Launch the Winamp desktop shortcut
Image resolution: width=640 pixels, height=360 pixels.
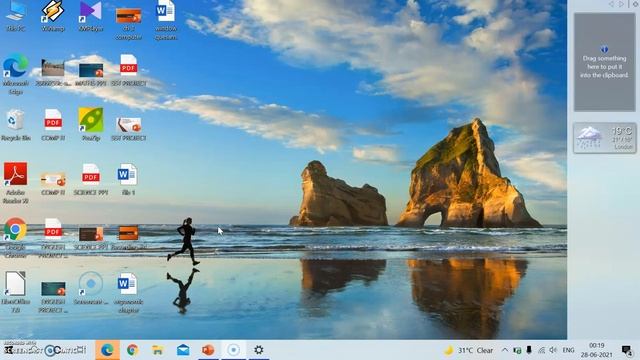coord(53,16)
